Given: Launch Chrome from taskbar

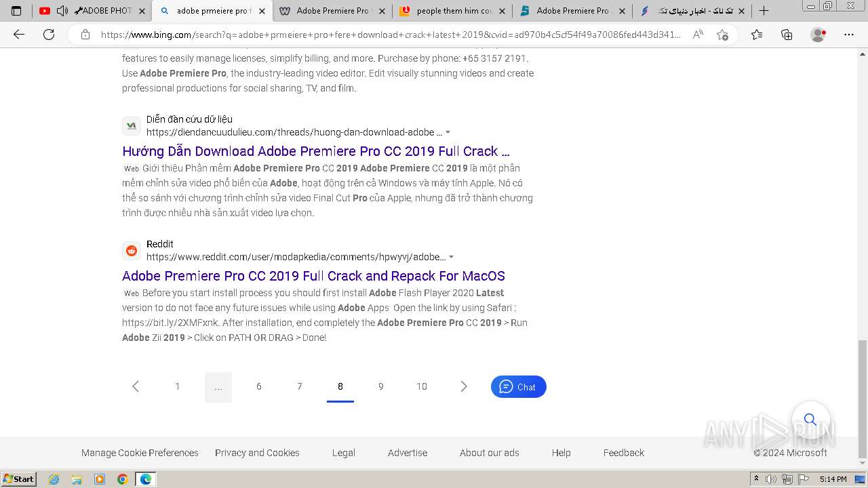Looking at the screenshot, I should [x=123, y=479].
